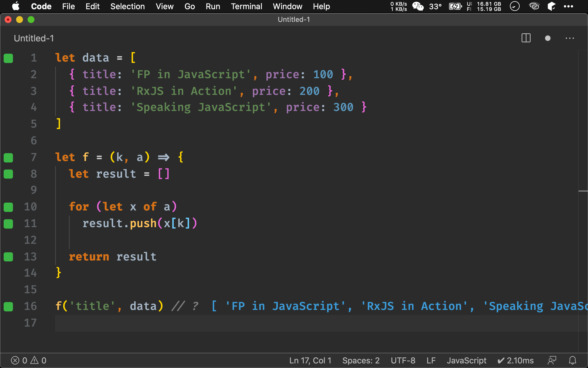This screenshot has height=368, width=588.
Task: Change file encoding UTF-8
Action: pyautogui.click(x=403, y=361)
